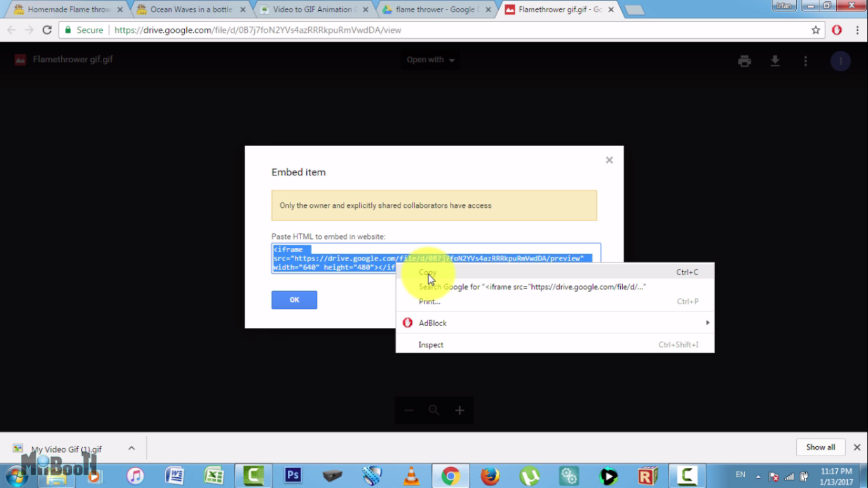Click the embed HTML iframe text box
The height and width of the screenshot is (488, 868).
pyautogui.click(x=436, y=258)
